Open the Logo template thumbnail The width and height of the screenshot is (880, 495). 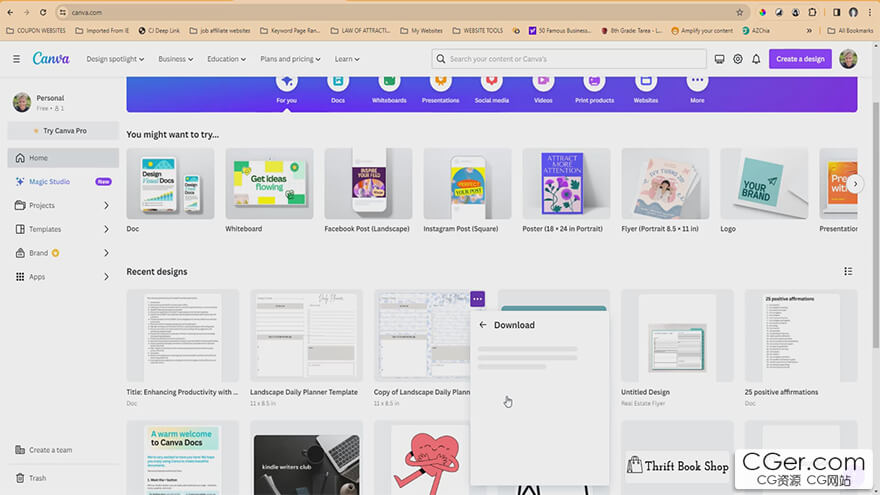pos(764,184)
